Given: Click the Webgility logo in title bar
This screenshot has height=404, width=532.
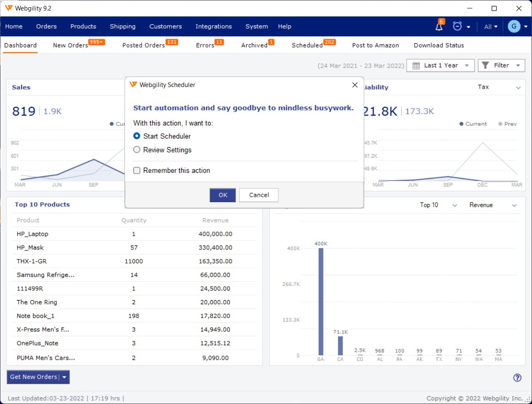Looking at the screenshot, I should (x=8, y=8).
